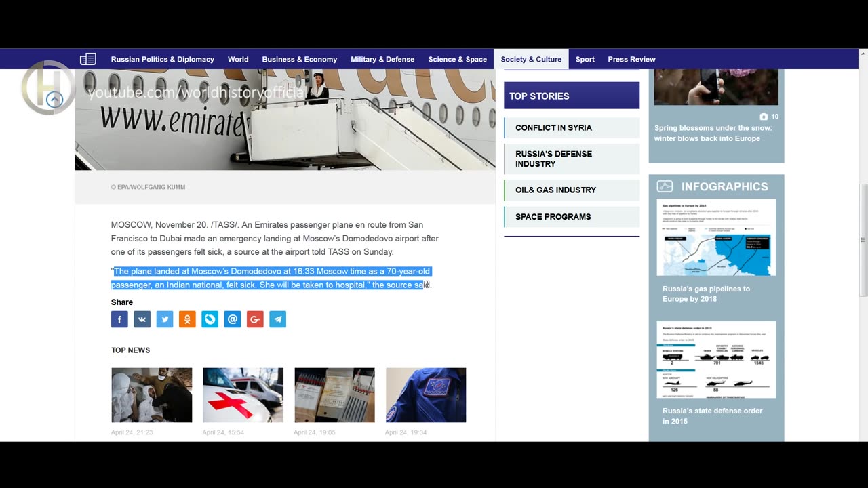Image resolution: width=868 pixels, height=488 pixels.
Task: Open Roscosmos blue suit news thumbnail
Action: click(x=426, y=395)
